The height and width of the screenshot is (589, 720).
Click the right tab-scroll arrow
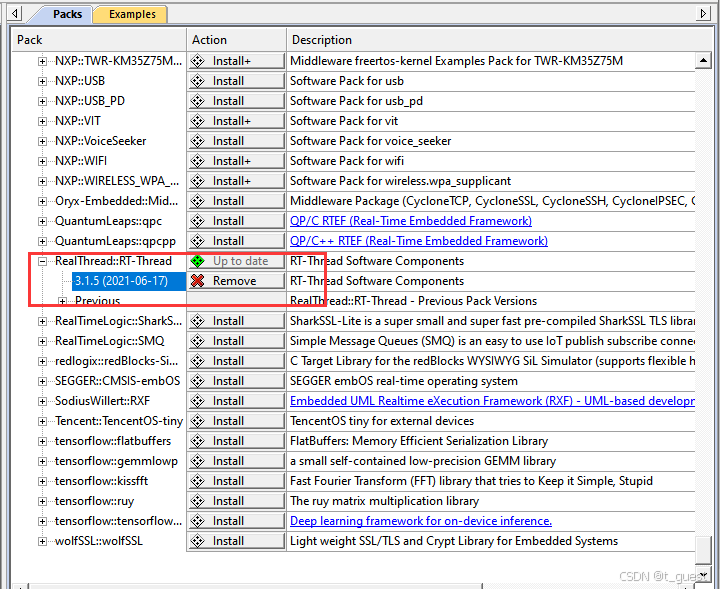tap(703, 13)
